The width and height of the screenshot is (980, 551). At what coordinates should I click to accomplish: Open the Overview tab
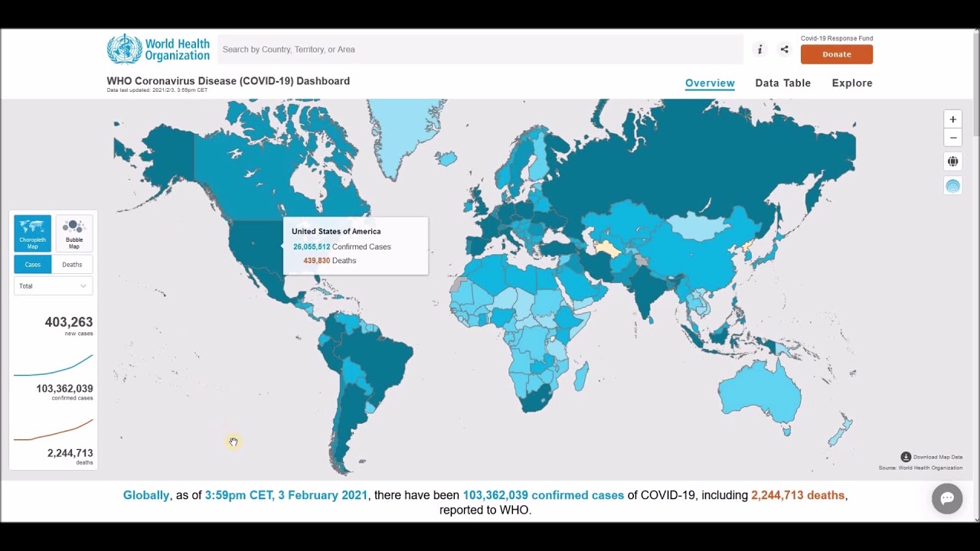click(x=710, y=83)
